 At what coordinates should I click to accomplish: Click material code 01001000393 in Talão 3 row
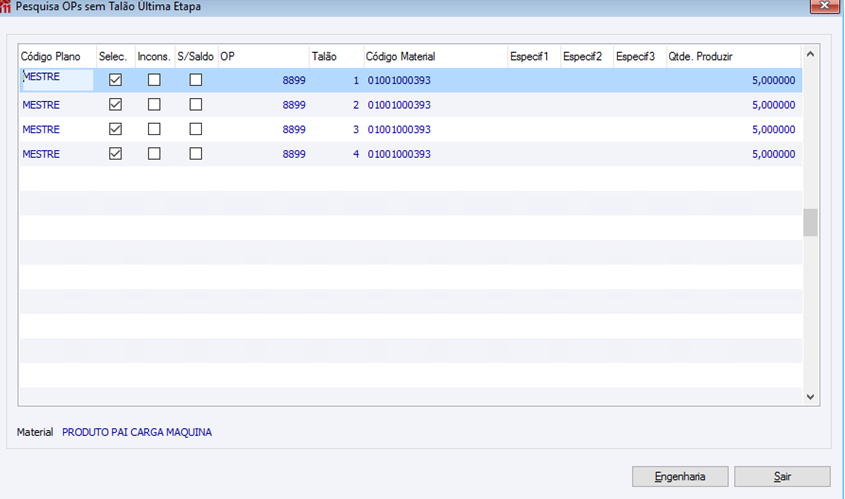pos(399,129)
